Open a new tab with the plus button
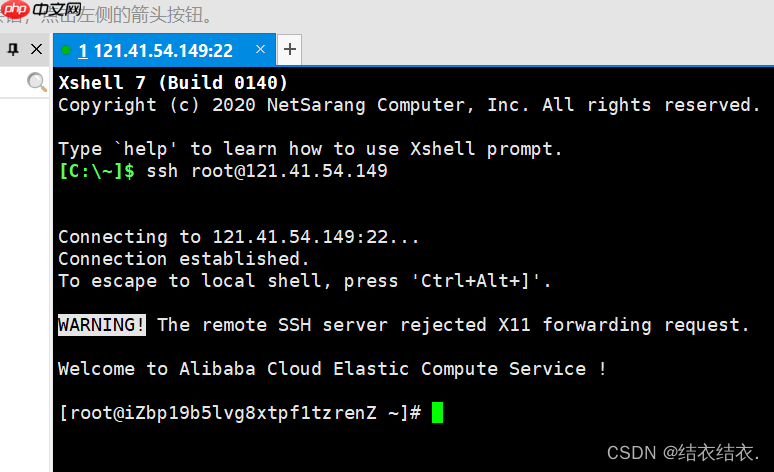This screenshot has height=472, width=774. (x=289, y=49)
